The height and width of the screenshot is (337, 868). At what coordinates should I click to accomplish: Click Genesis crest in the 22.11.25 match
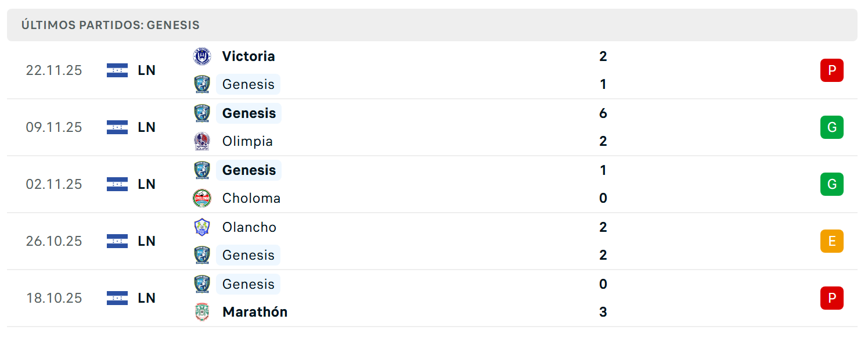click(x=201, y=84)
